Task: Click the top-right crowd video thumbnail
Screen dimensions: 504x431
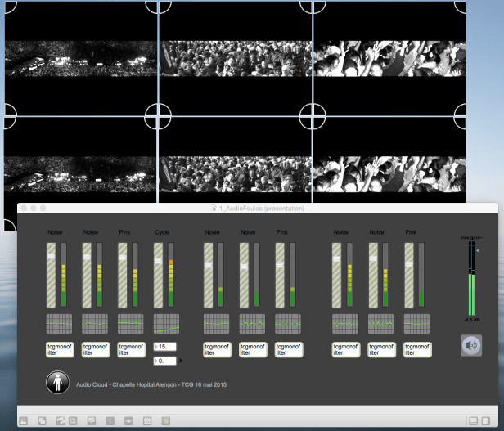Action: (x=389, y=59)
